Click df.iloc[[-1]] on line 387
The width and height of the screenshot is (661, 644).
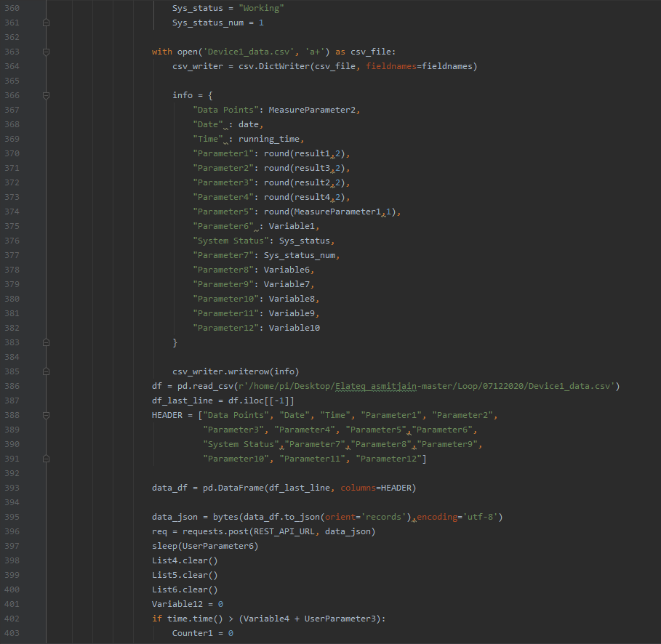(x=261, y=401)
